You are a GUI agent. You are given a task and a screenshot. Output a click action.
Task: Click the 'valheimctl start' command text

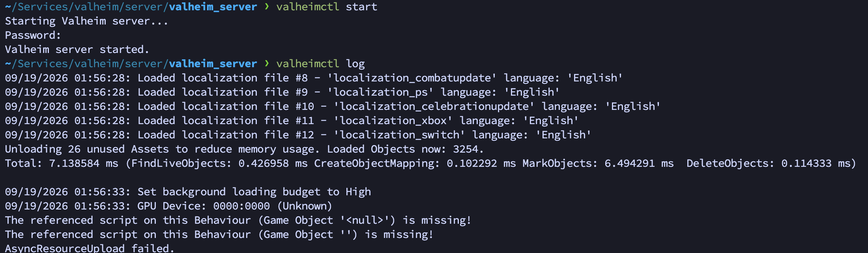pos(327,7)
